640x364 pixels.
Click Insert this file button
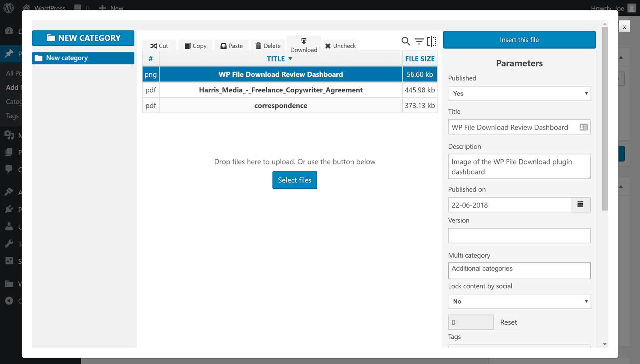pyautogui.click(x=519, y=40)
